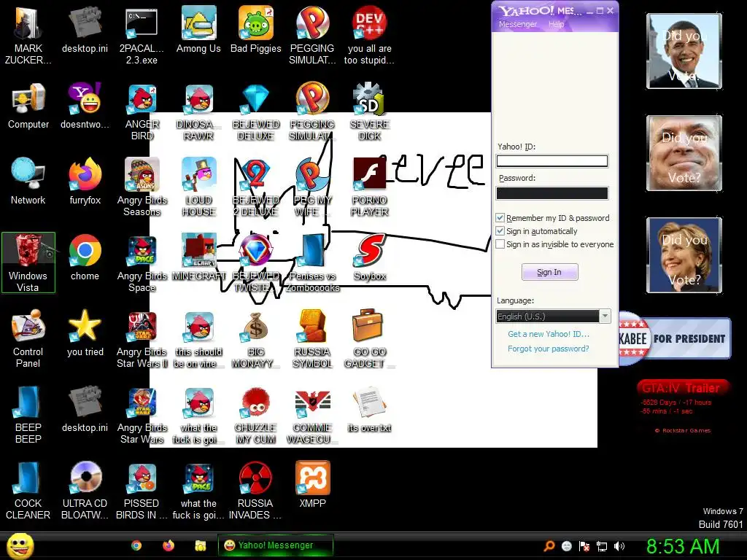Focus the Password input field
This screenshot has width=747, height=560.
[552, 192]
